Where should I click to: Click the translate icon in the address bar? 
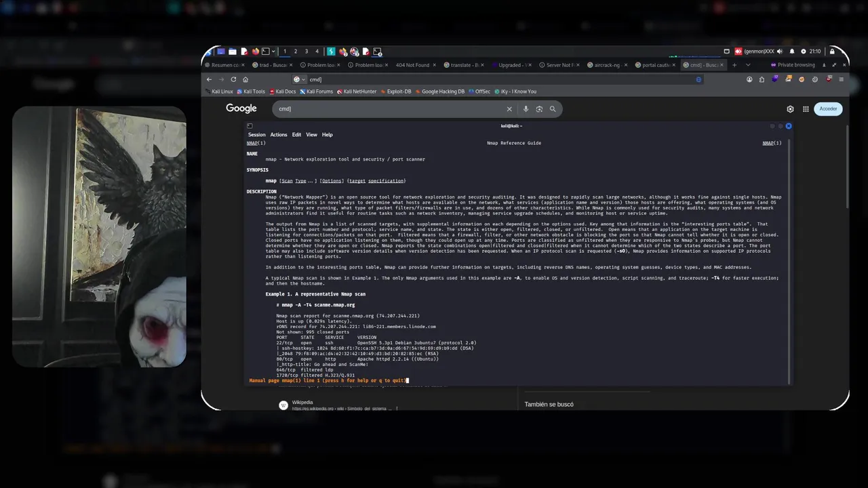pos(698,79)
